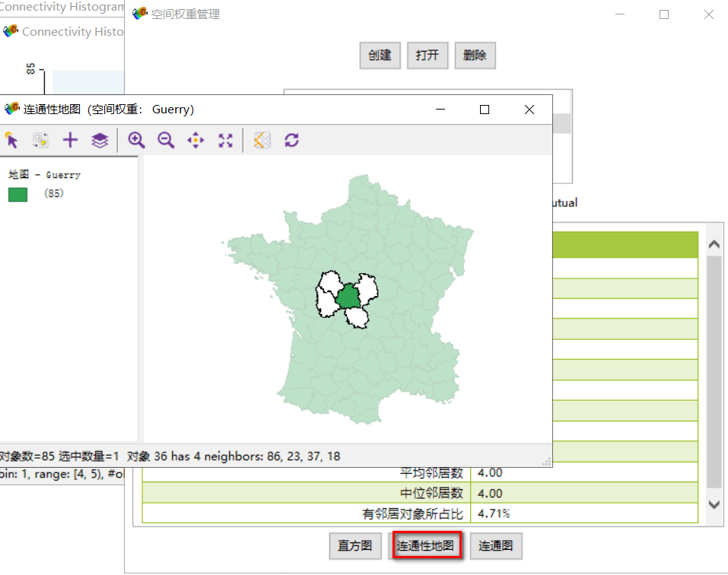Click the refresh map icon
The height and width of the screenshot is (575, 728).
pyautogui.click(x=291, y=140)
